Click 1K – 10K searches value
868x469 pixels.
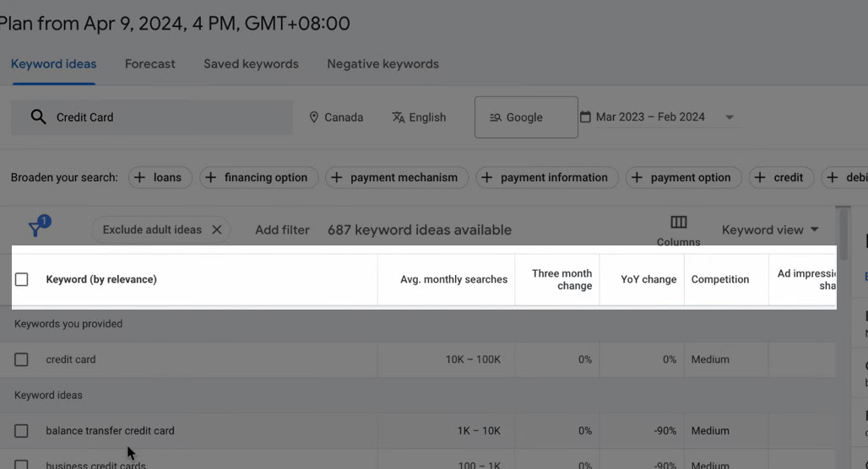(479, 431)
